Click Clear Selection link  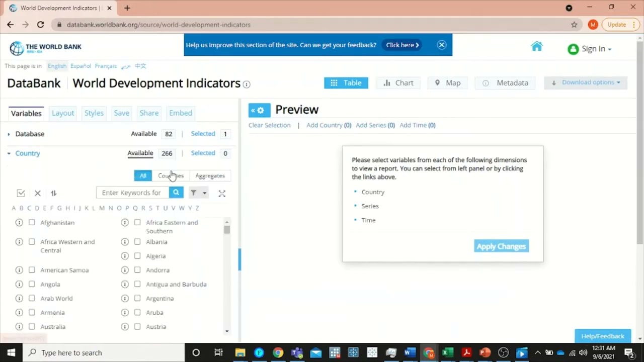[269, 125]
